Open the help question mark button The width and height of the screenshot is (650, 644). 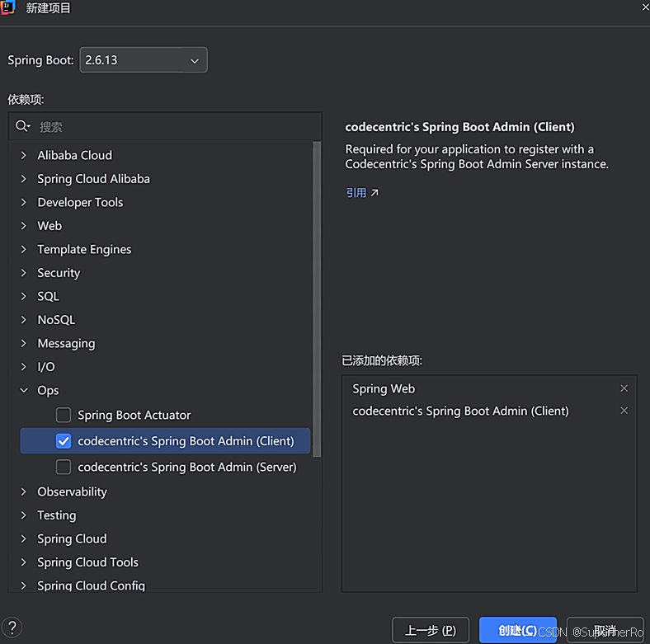click(12, 628)
